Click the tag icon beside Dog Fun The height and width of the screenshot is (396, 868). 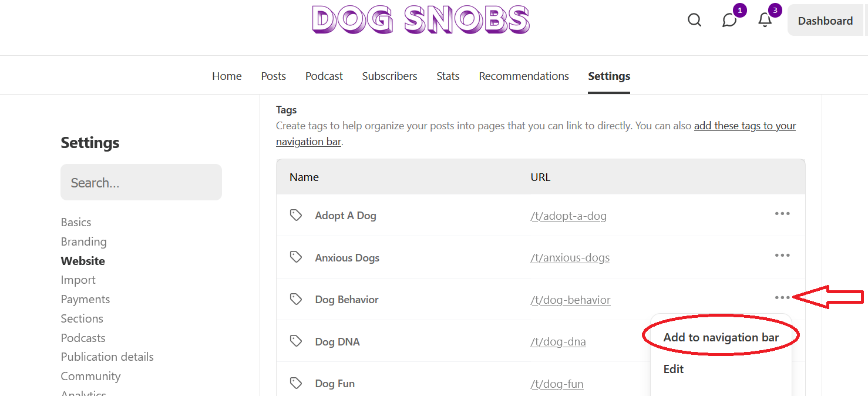pyautogui.click(x=296, y=382)
